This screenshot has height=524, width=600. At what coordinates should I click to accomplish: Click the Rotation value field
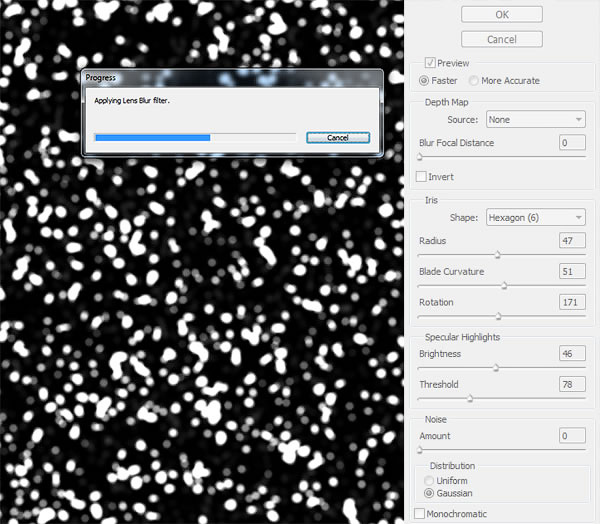coord(572,302)
